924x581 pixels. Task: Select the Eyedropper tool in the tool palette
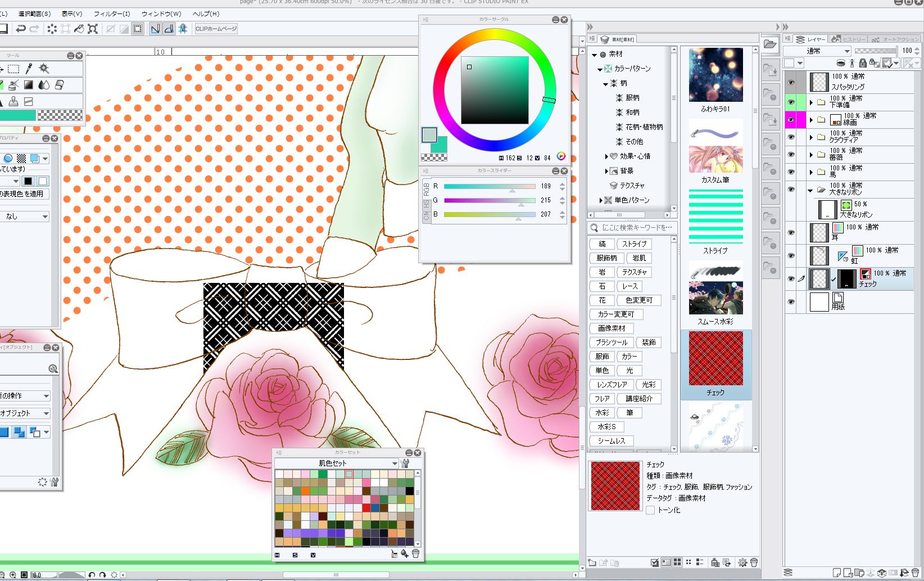[29, 69]
